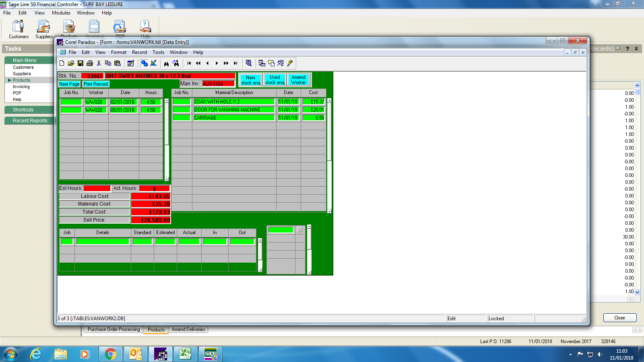Image resolution: width=644 pixels, height=362 pixels.
Task: Click the Print Record button
Action: pyautogui.click(x=96, y=84)
